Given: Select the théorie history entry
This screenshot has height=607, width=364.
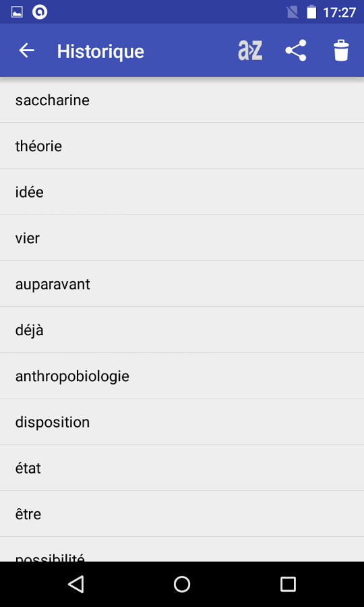Looking at the screenshot, I should click(x=182, y=146).
